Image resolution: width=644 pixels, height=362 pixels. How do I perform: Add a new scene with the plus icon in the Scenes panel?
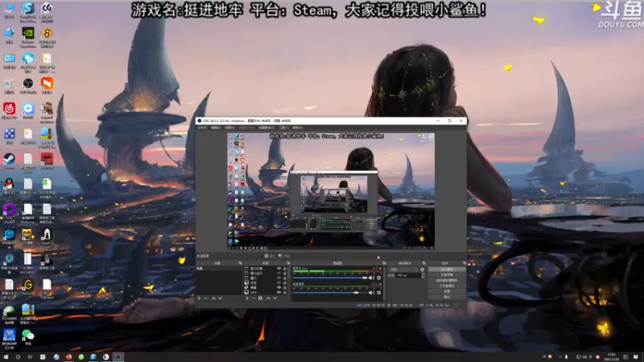point(199,298)
